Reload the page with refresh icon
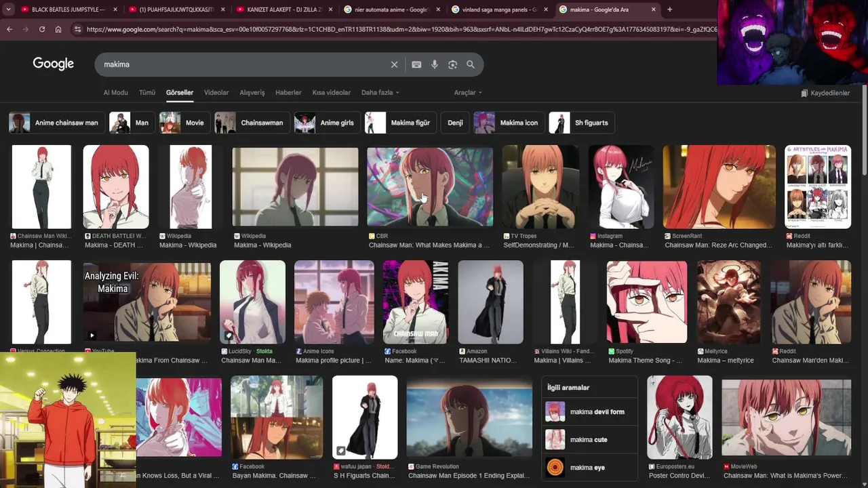Screen dimensions: 868x488 pyautogui.click(x=42, y=29)
